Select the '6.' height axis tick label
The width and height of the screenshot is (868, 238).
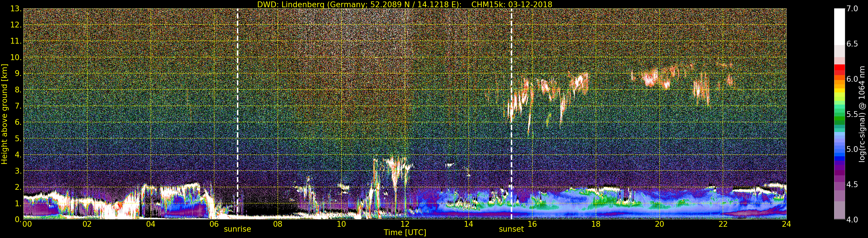tap(18, 122)
